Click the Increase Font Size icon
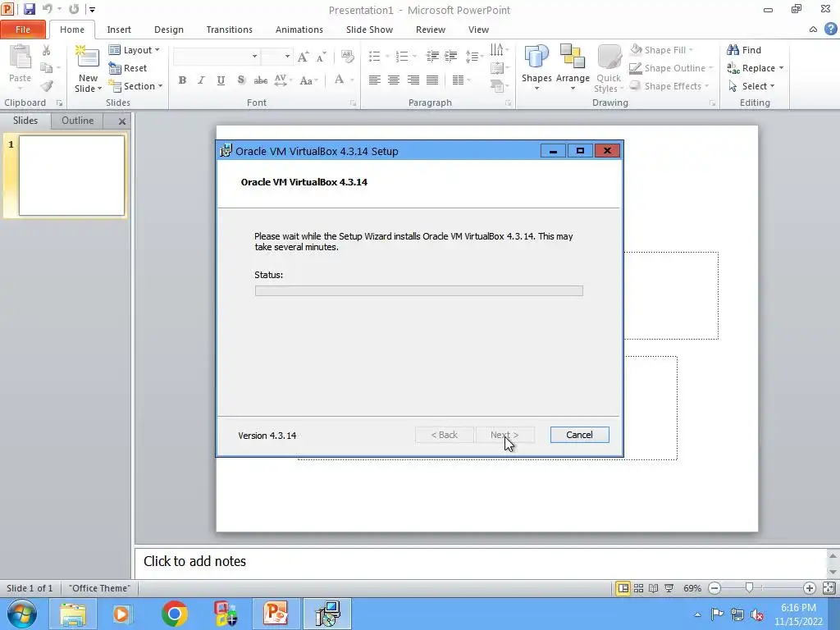 click(x=303, y=57)
